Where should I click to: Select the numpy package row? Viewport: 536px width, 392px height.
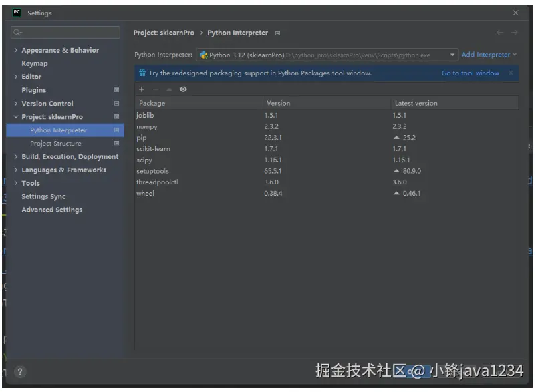[326, 126]
